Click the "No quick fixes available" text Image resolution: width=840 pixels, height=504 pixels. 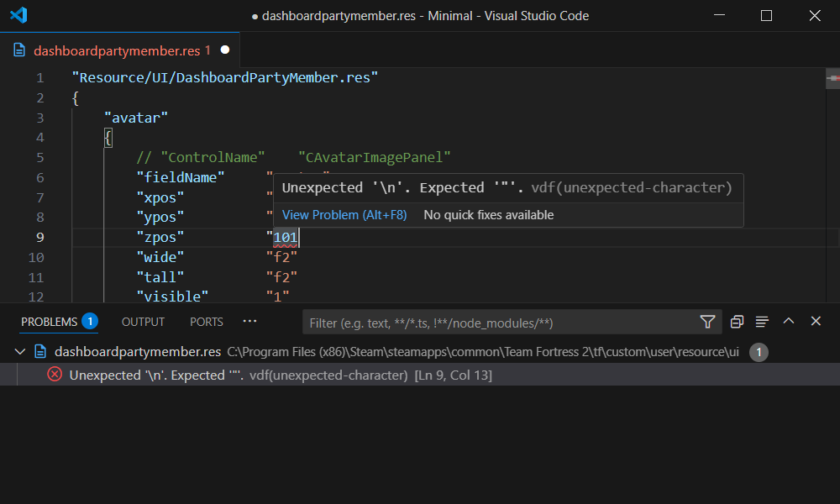pyautogui.click(x=489, y=215)
